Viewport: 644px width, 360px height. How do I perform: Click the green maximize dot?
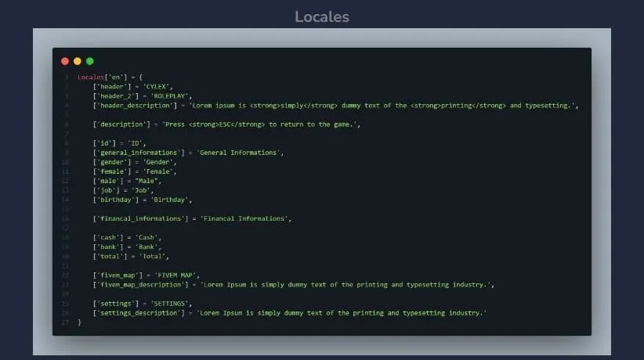pos(89,61)
